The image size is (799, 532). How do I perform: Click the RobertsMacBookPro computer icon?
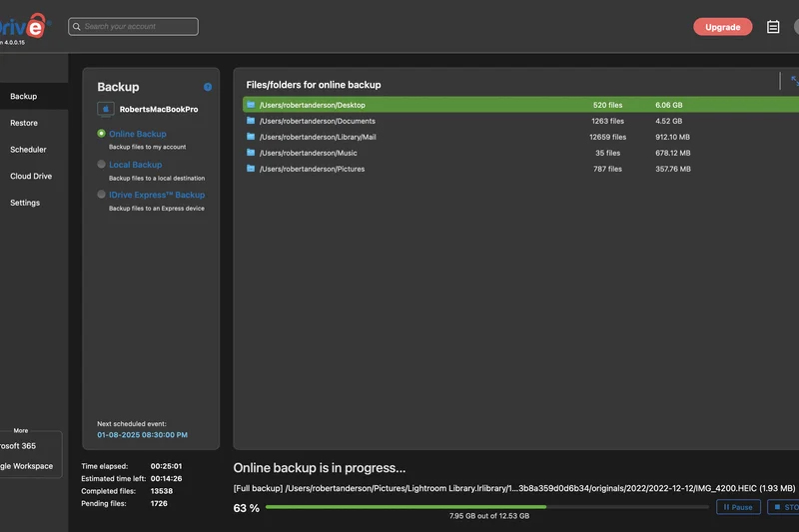[104, 109]
